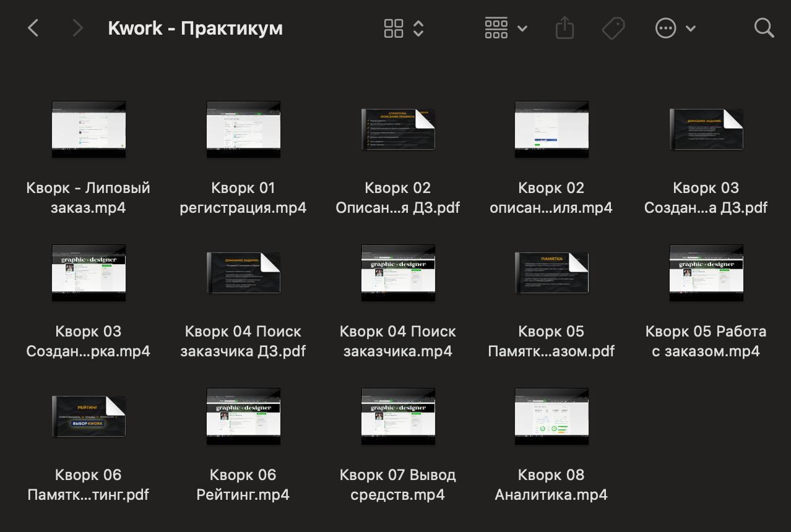Click file name Кворк 01 регистрация.mp4

243,198
